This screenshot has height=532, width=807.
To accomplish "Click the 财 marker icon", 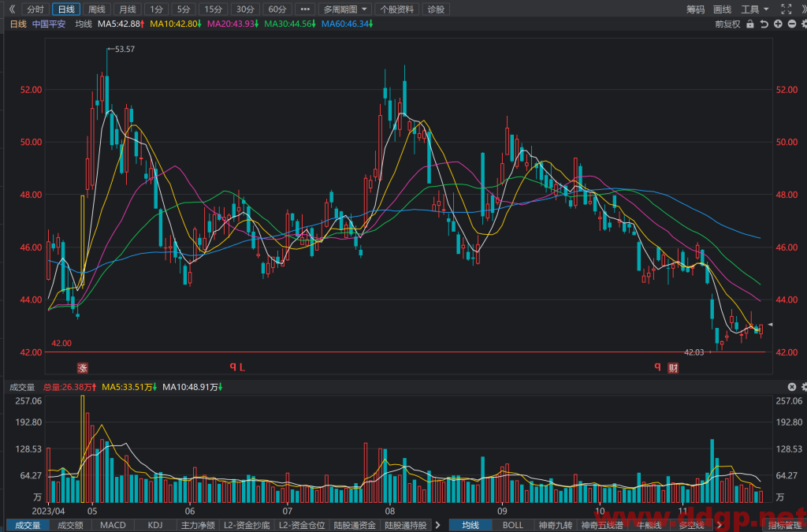I will [673, 368].
